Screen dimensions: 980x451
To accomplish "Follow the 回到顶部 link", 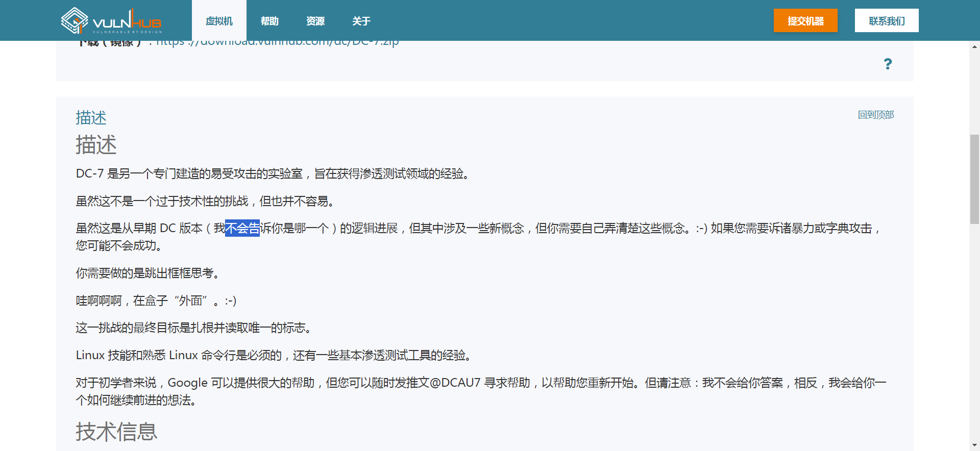I will pyautogui.click(x=876, y=115).
